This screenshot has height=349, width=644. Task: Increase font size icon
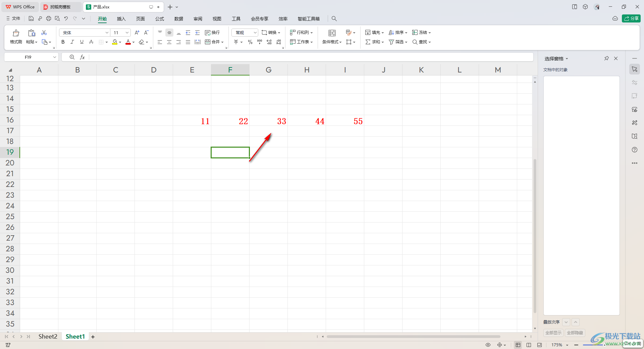137,33
